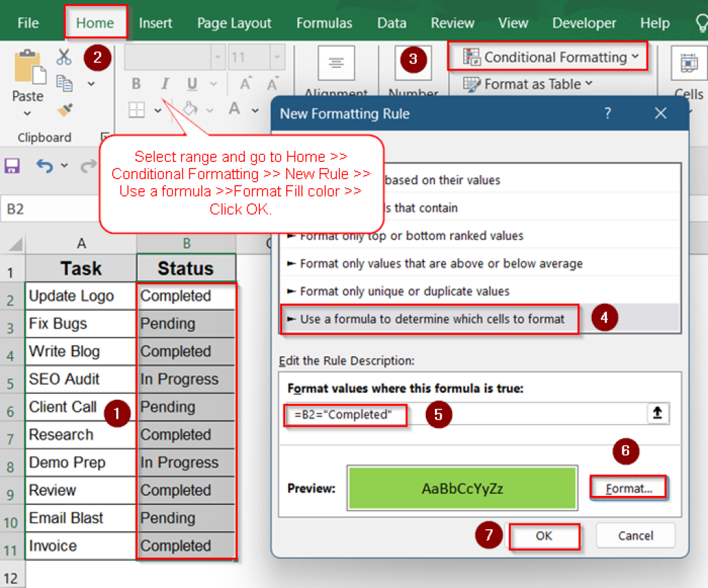Click the Format button in the dialog
Screen dimensions: 708x588
(x=628, y=488)
